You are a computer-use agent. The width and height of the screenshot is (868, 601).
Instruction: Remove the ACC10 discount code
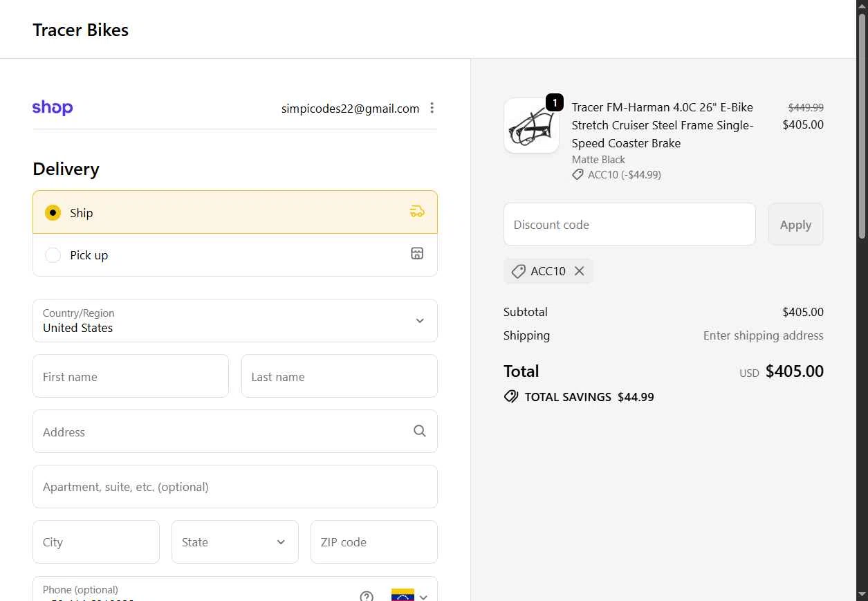580,271
